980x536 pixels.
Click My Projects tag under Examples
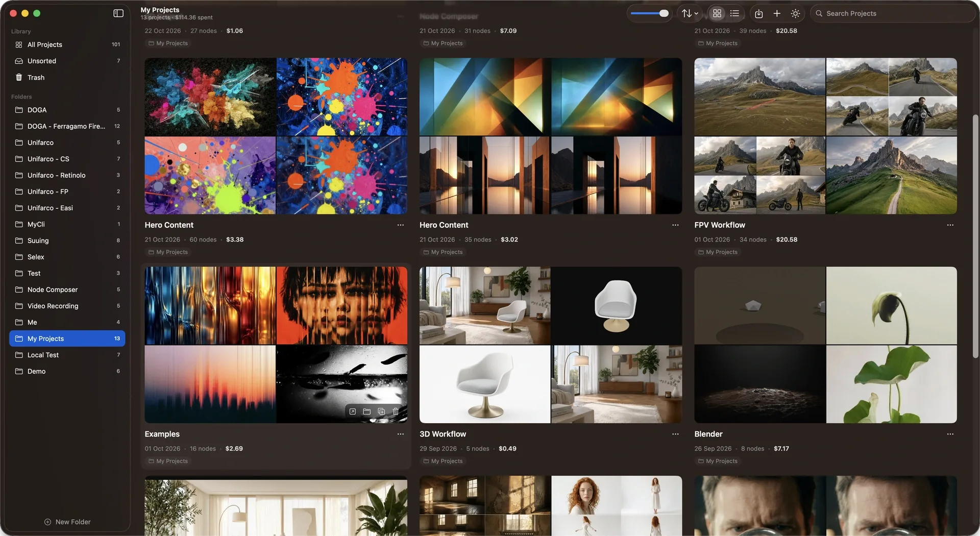(168, 461)
